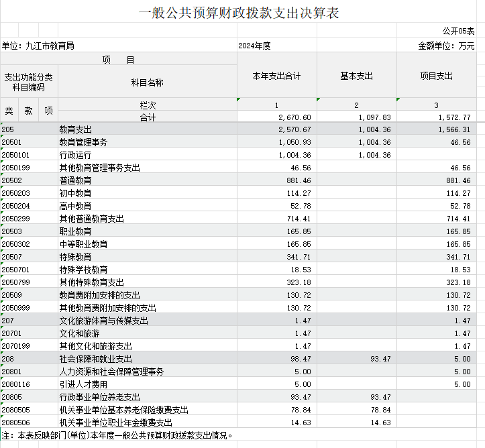Click the 本年支出合计 column header

276,76
